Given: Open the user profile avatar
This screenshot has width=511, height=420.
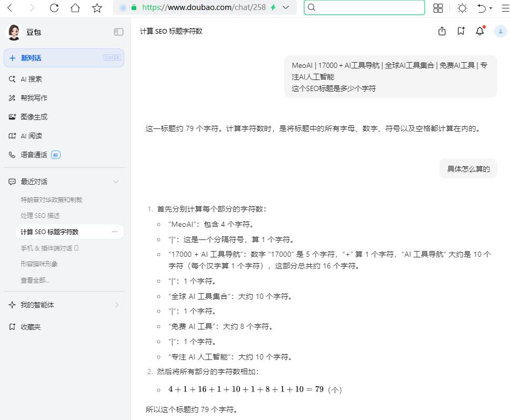Looking at the screenshot, I should [x=500, y=31].
